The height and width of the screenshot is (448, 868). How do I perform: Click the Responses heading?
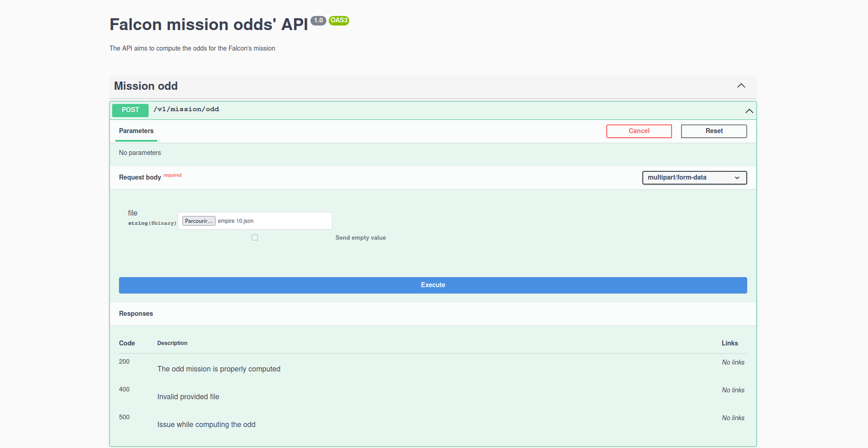tap(136, 314)
